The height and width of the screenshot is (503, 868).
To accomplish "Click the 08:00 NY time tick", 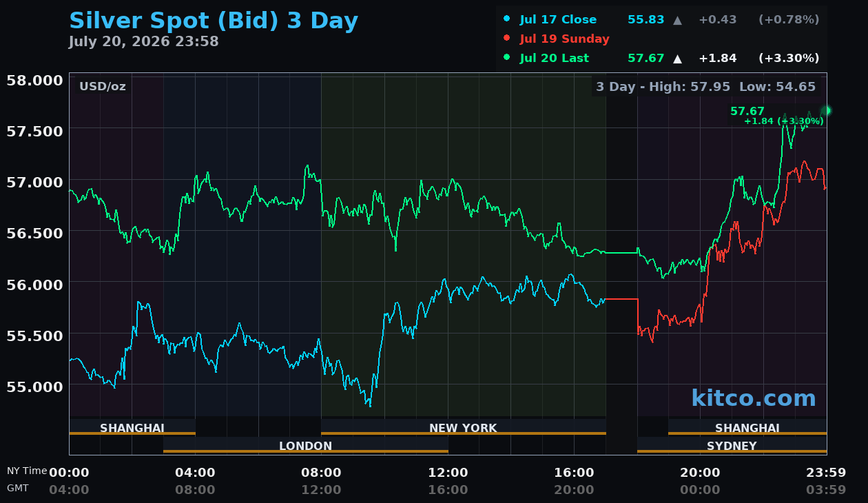I will click(321, 473).
